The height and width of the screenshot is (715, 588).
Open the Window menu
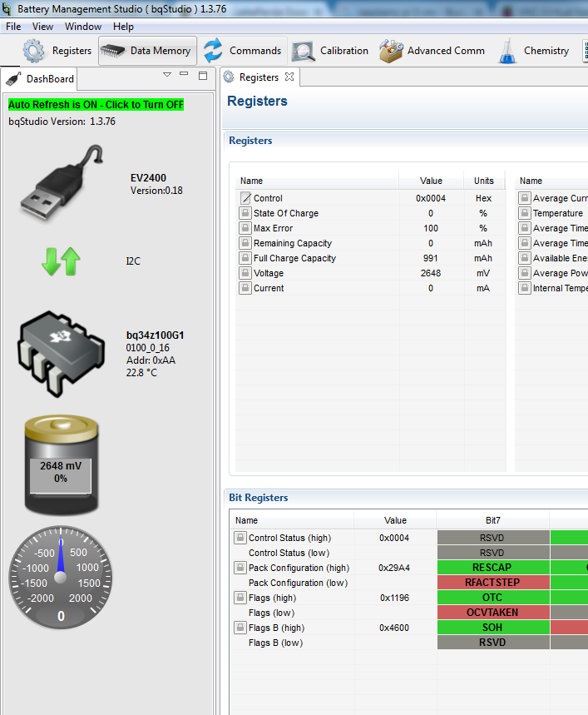(83, 27)
